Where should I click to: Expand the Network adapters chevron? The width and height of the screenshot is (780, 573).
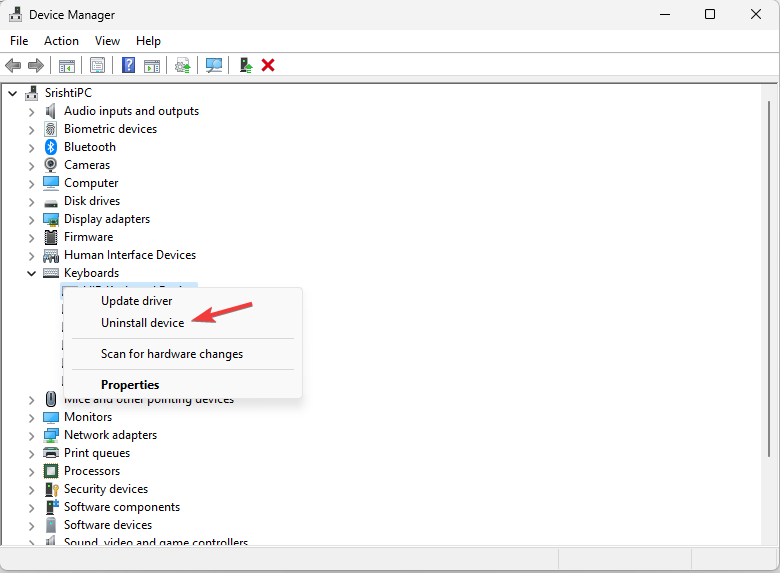coord(31,436)
